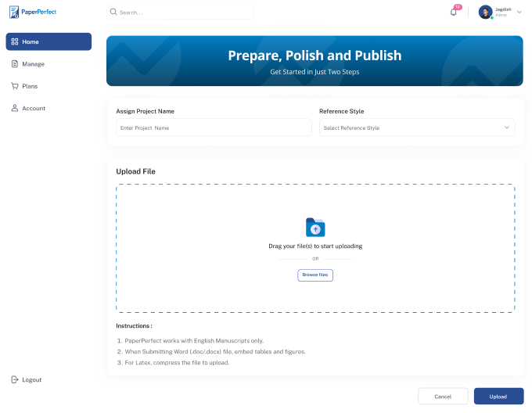Viewport: 532px width, 413px height.
Task: Expand the user profile menu chevron
Action: [x=519, y=12]
